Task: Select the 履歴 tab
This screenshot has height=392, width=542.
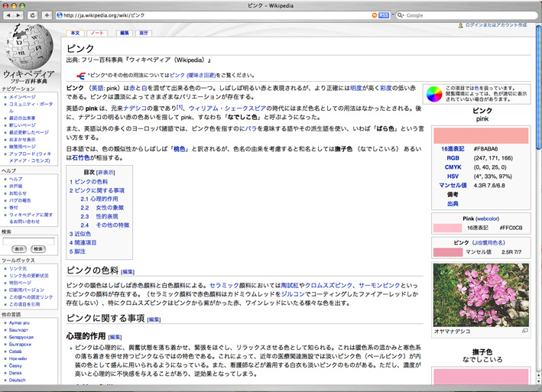Action: [144, 33]
